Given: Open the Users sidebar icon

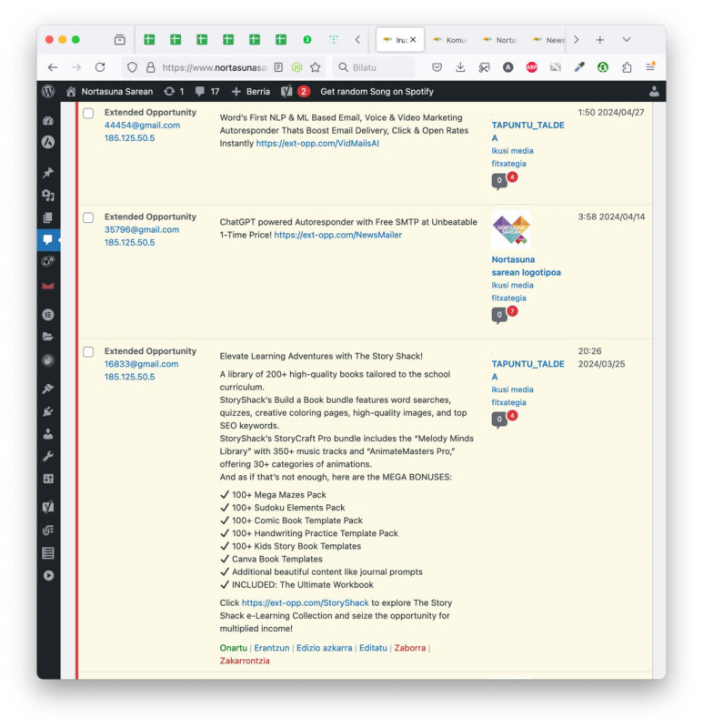Looking at the screenshot, I should click(x=48, y=434).
